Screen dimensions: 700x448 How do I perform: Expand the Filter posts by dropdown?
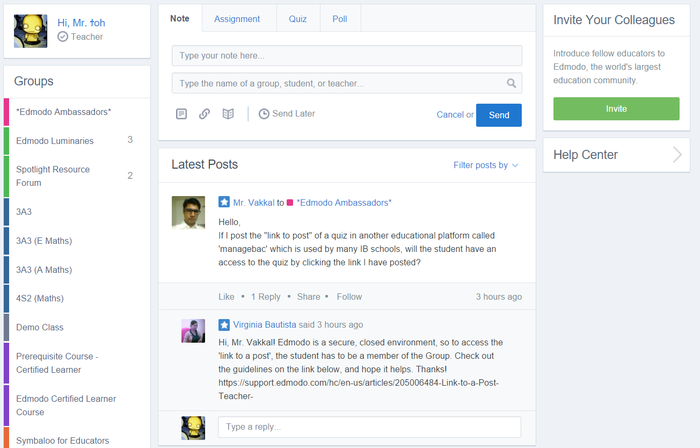[x=486, y=165]
